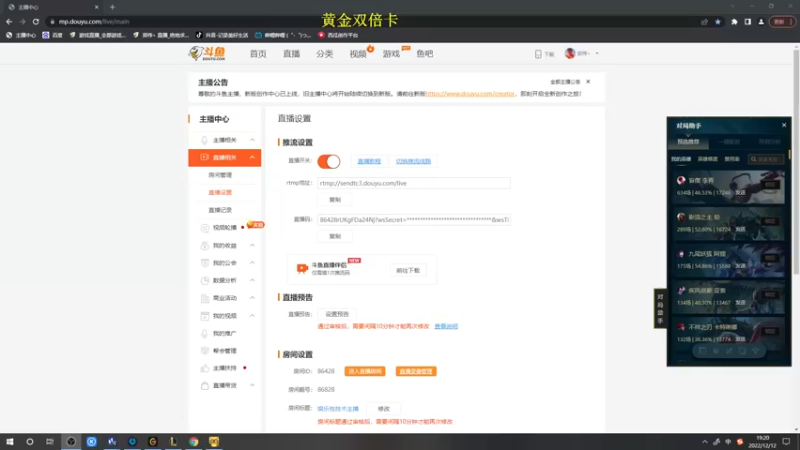Image resolution: width=800 pixels, height=450 pixels.
Task: Open 分类 in the top navigation
Action: point(324,54)
